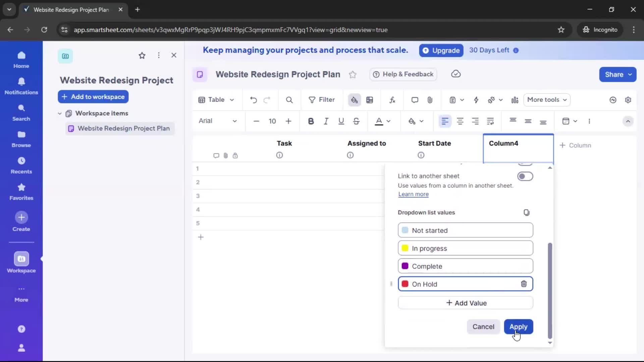Open the workspace three-dot options menu

click(159, 55)
